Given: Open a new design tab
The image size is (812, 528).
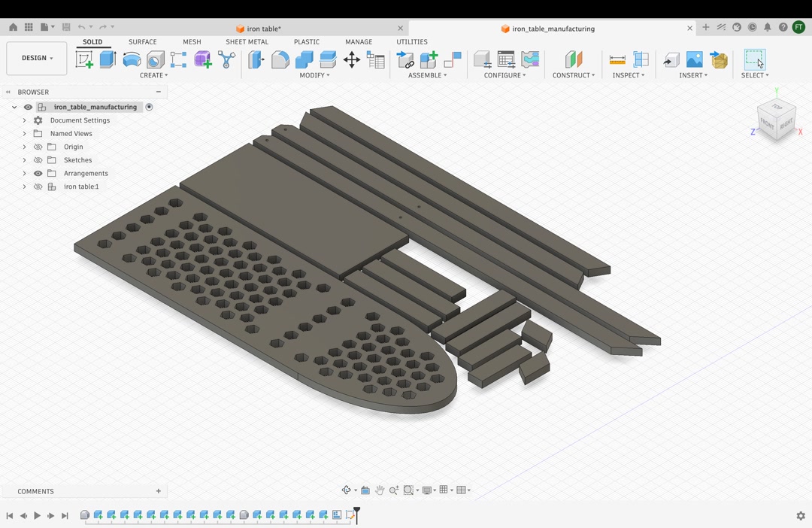Looking at the screenshot, I should 705,27.
